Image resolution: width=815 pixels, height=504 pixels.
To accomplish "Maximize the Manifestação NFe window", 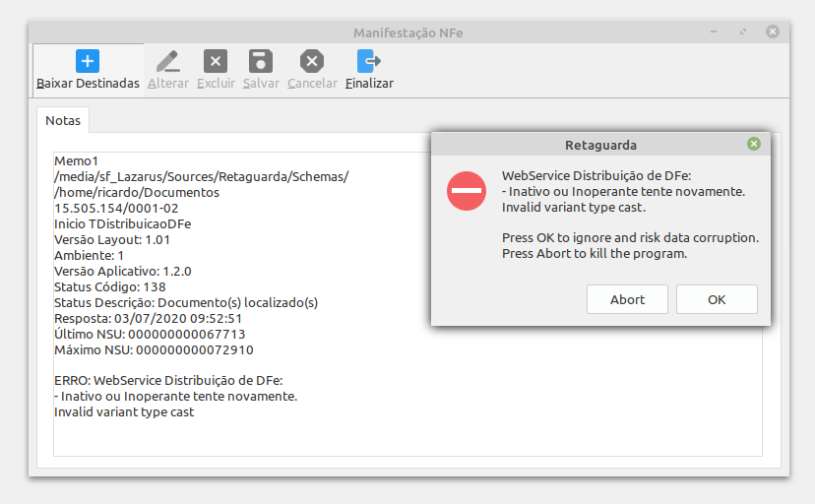I will (x=743, y=31).
